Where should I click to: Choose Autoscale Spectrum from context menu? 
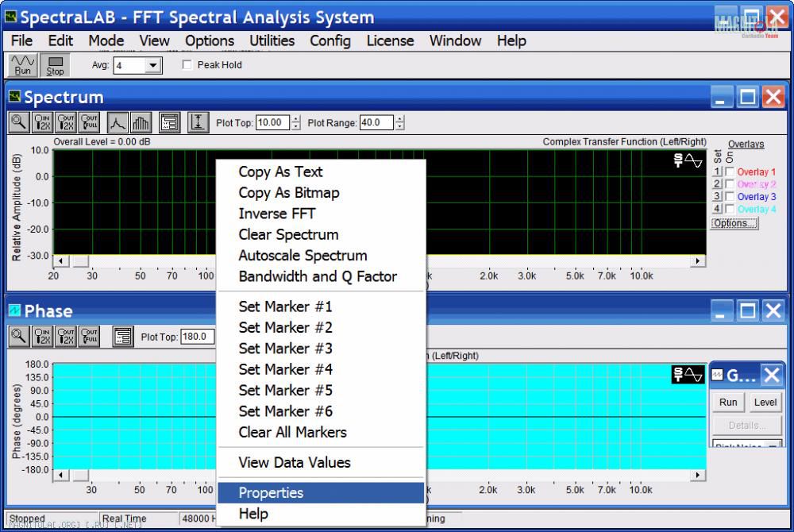tap(321, 256)
